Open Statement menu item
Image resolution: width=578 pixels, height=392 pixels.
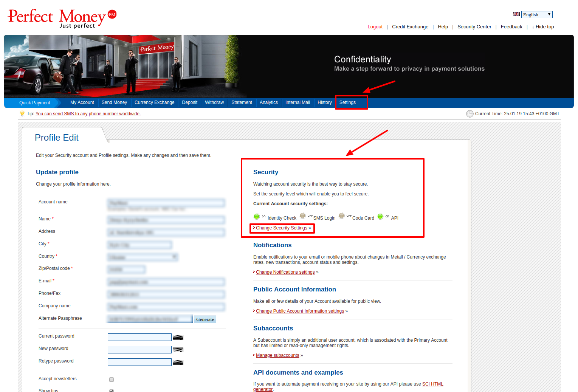pyautogui.click(x=242, y=102)
